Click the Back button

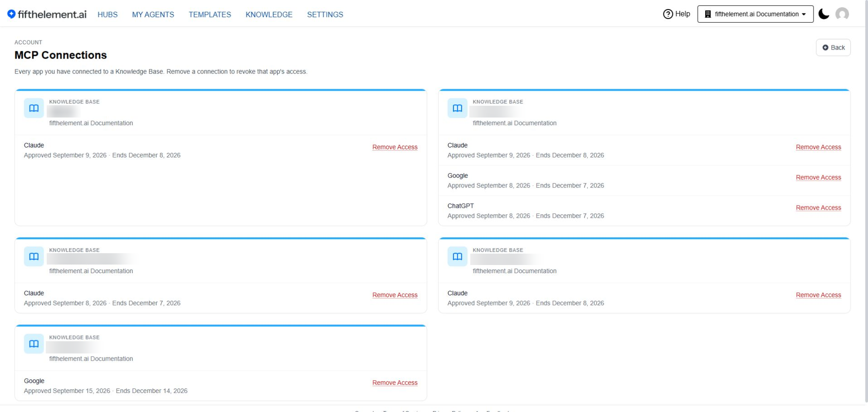[x=833, y=48]
